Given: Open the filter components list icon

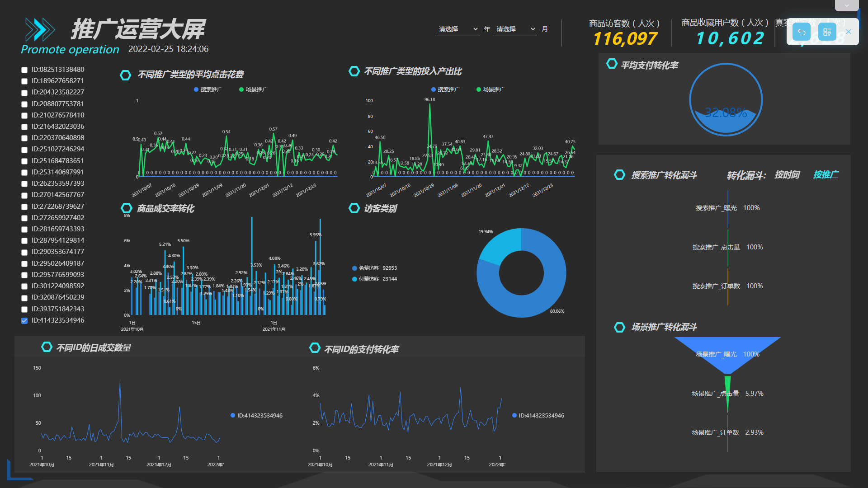Looking at the screenshot, I should pyautogui.click(x=827, y=32).
